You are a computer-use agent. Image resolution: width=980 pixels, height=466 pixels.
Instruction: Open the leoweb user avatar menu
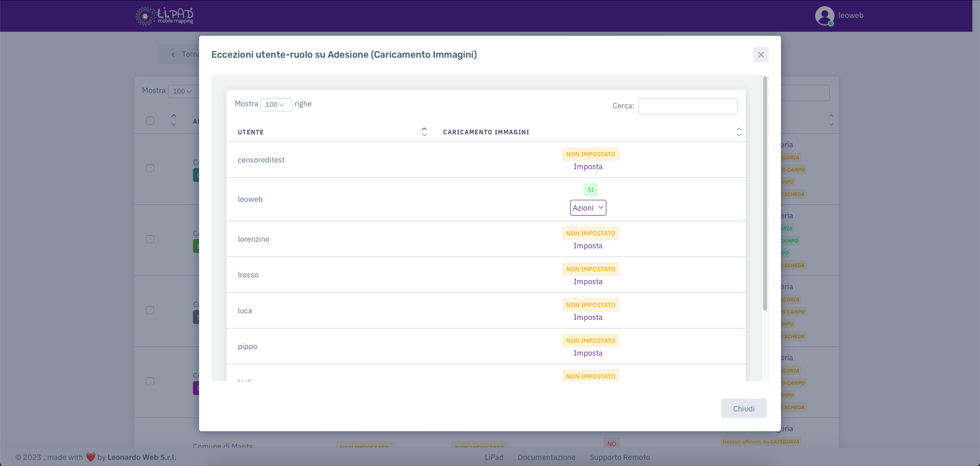point(824,16)
